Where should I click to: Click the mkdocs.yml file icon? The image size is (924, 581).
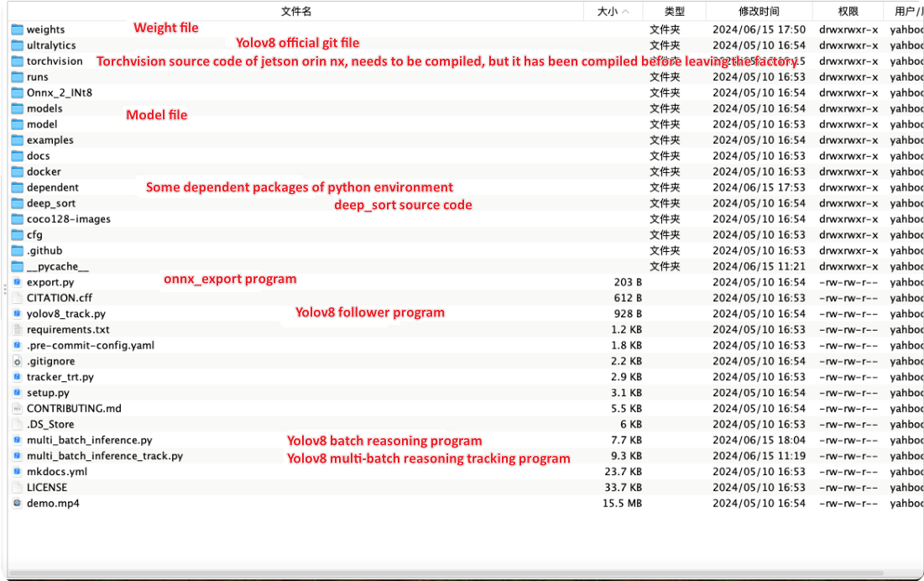pos(17,472)
